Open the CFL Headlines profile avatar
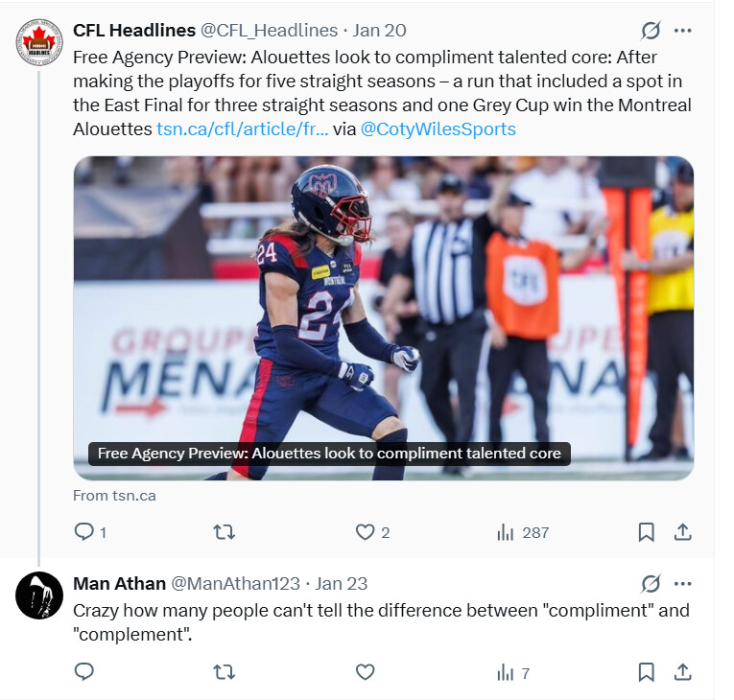 click(39, 43)
